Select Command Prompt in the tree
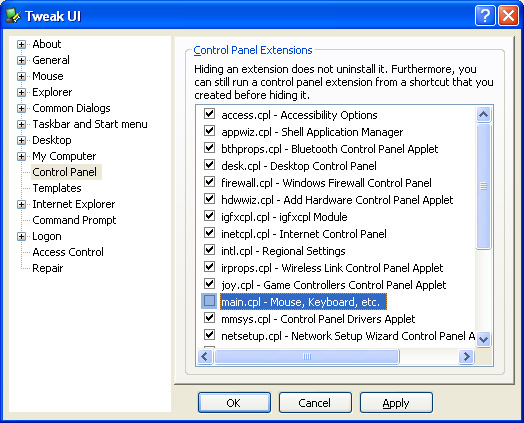This screenshot has height=423, width=524. pos(74,220)
